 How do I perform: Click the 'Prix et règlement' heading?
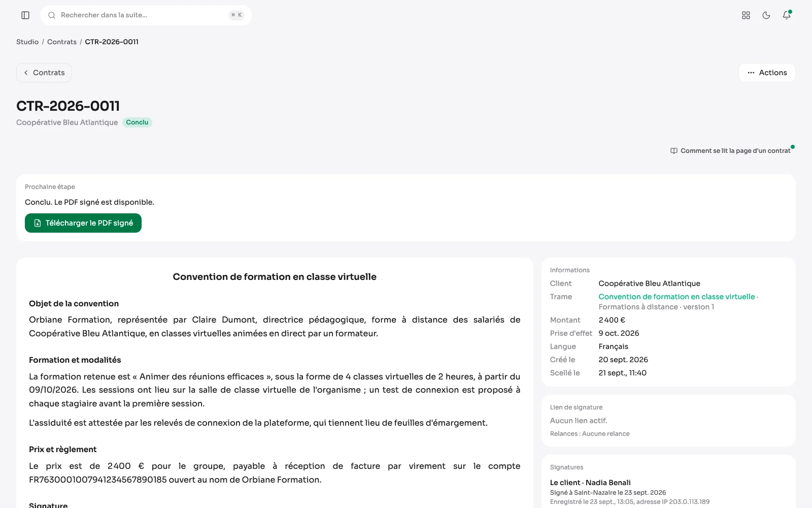pyautogui.click(x=62, y=450)
